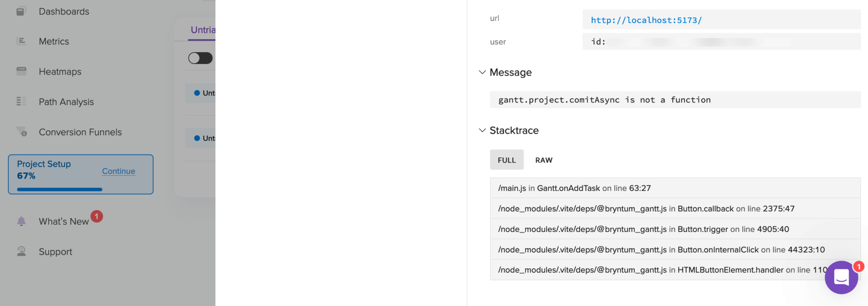Click the Metrics sidebar icon

click(21, 41)
